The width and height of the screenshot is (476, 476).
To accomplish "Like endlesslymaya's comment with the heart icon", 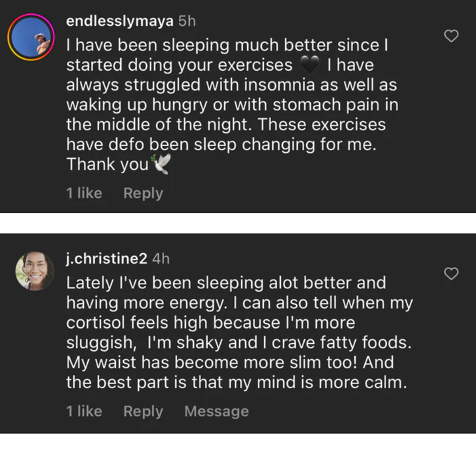I will [451, 36].
